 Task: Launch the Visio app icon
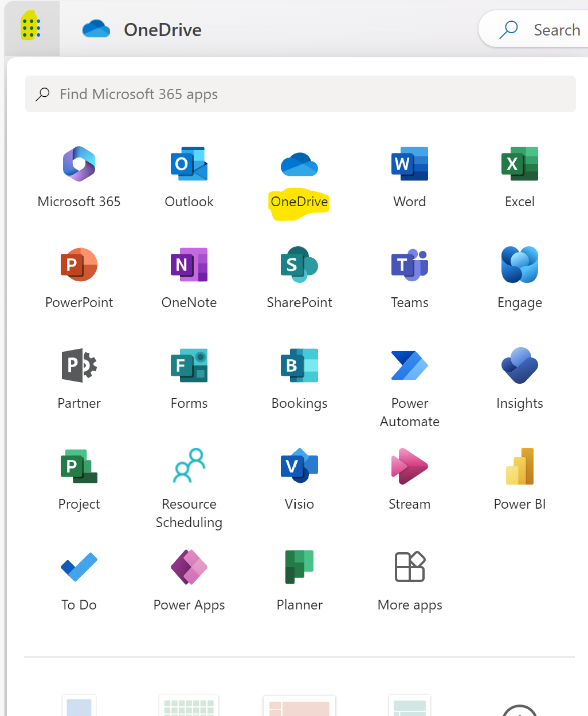click(299, 466)
